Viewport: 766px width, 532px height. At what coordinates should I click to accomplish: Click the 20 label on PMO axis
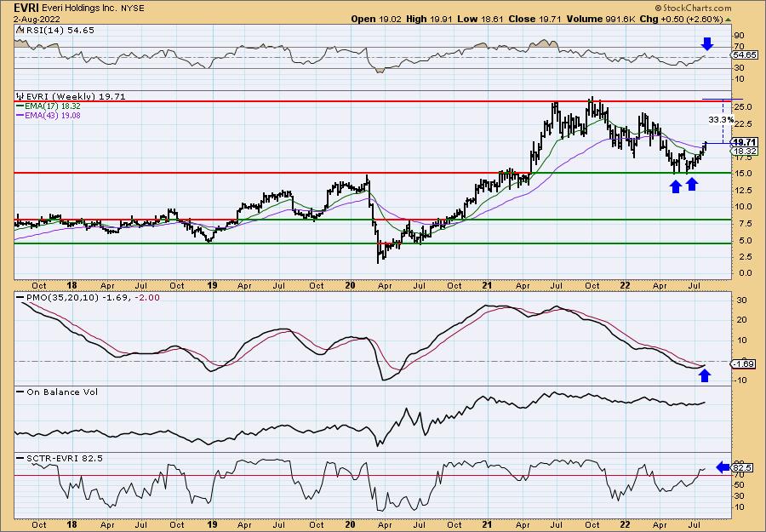(x=740, y=319)
